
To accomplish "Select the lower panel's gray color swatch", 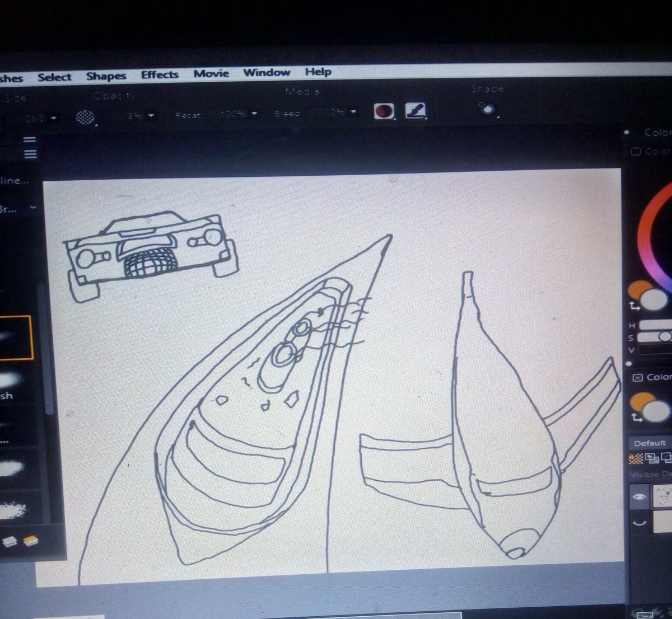I will coord(656,411).
